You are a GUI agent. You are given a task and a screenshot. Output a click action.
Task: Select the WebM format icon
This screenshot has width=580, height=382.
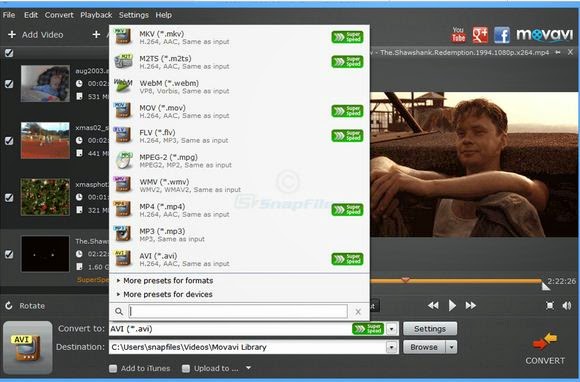pyautogui.click(x=123, y=86)
